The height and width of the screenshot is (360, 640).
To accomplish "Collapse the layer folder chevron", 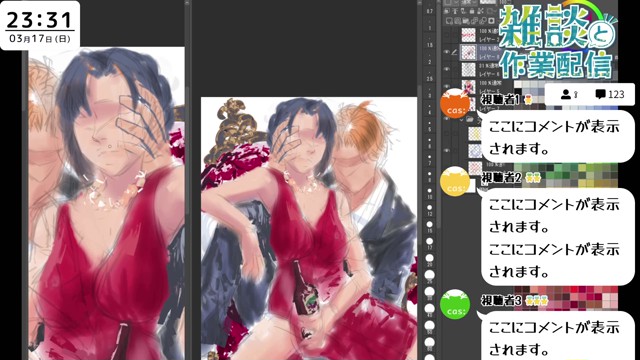I will tap(462, 119).
